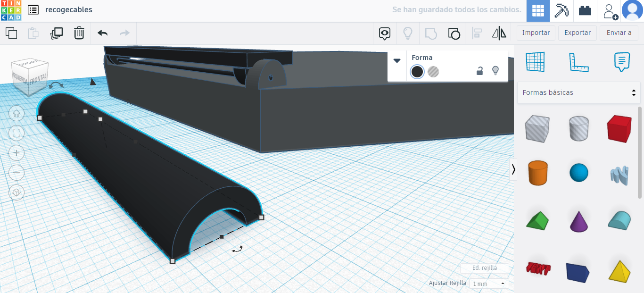The height and width of the screenshot is (293, 644).
Task: Open the Ajustar Rejilla 1 mm dropdown
Action: 489,284
